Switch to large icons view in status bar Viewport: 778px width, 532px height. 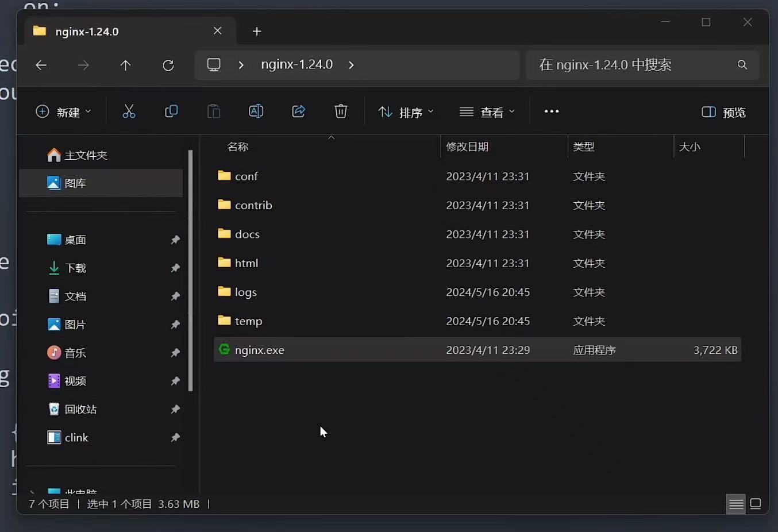pos(756,504)
